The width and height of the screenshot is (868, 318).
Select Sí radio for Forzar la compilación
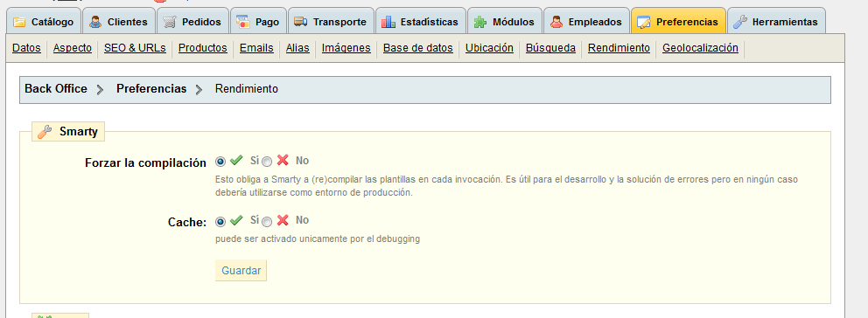(220, 162)
